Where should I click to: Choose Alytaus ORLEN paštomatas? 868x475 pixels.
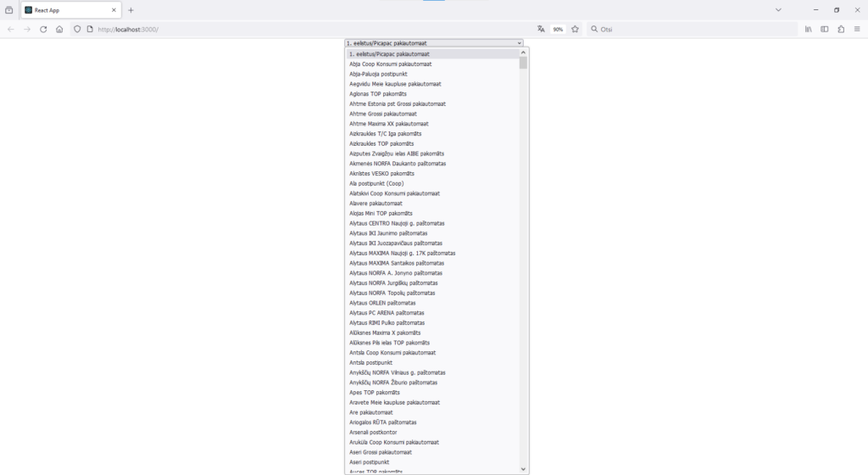432,304
